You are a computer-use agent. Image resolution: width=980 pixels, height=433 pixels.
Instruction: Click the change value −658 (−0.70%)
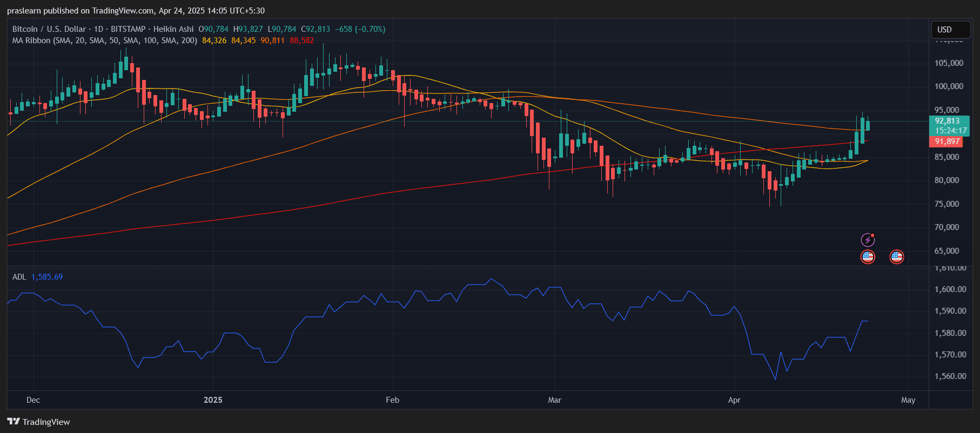click(x=360, y=29)
